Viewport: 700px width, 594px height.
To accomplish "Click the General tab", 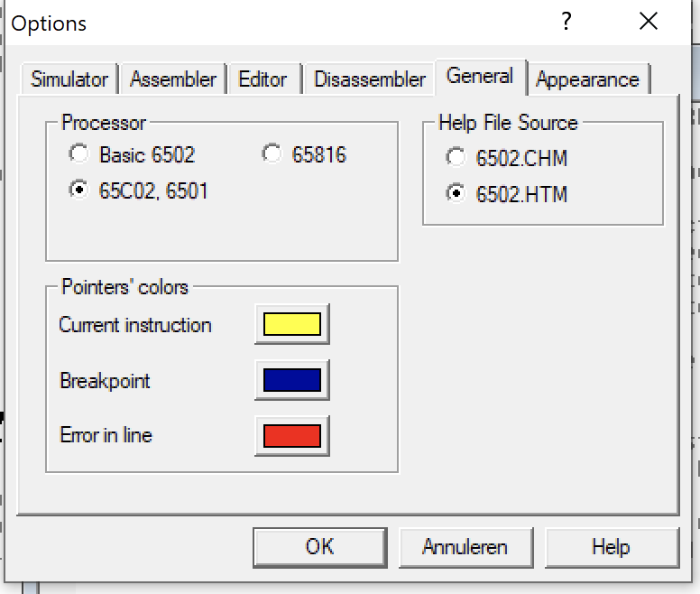I will pyautogui.click(x=480, y=76).
